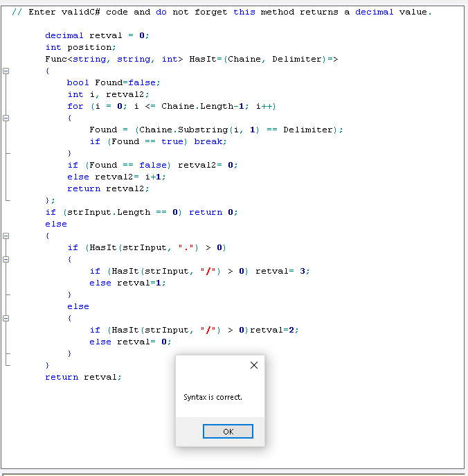The width and height of the screenshot is (468, 476).
Task: Collapse the for loop block fold marker
Action: (x=6, y=118)
